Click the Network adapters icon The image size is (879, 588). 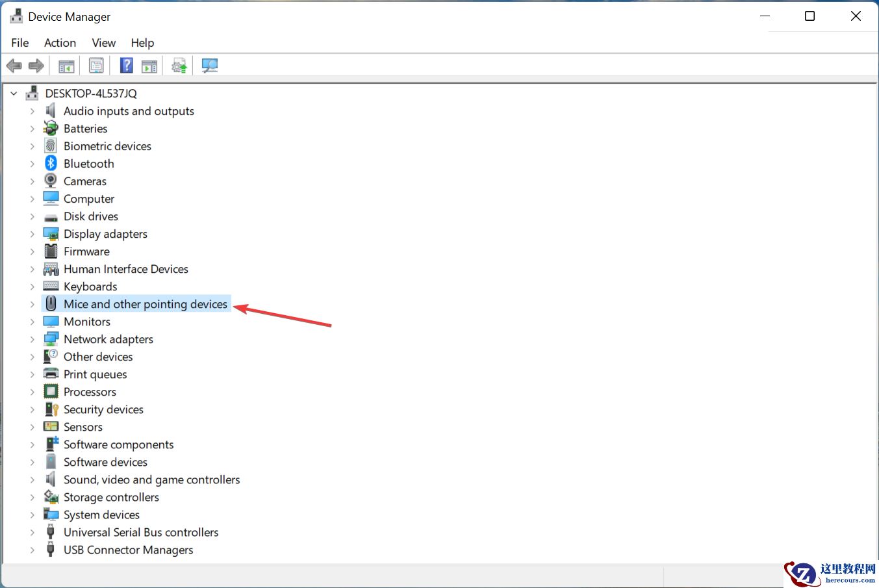coord(51,339)
